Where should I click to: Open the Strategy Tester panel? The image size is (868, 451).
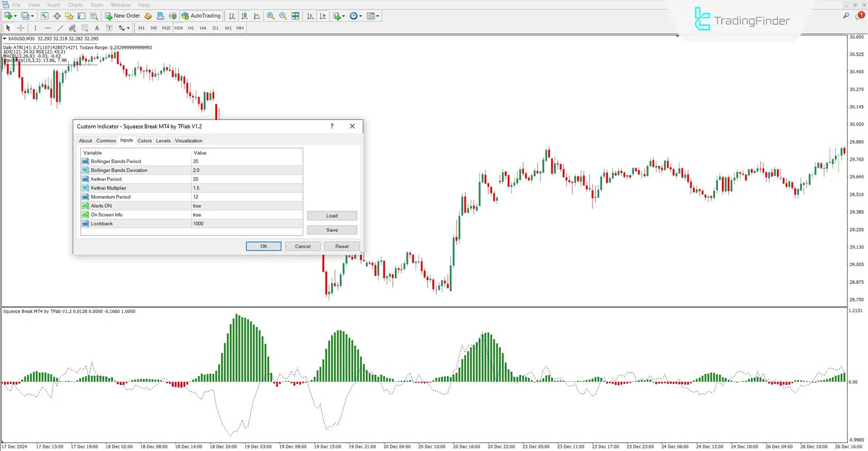[94, 16]
